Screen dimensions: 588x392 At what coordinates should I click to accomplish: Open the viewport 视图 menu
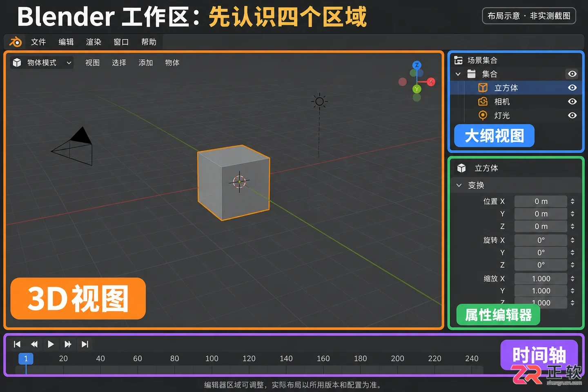(92, 62)
